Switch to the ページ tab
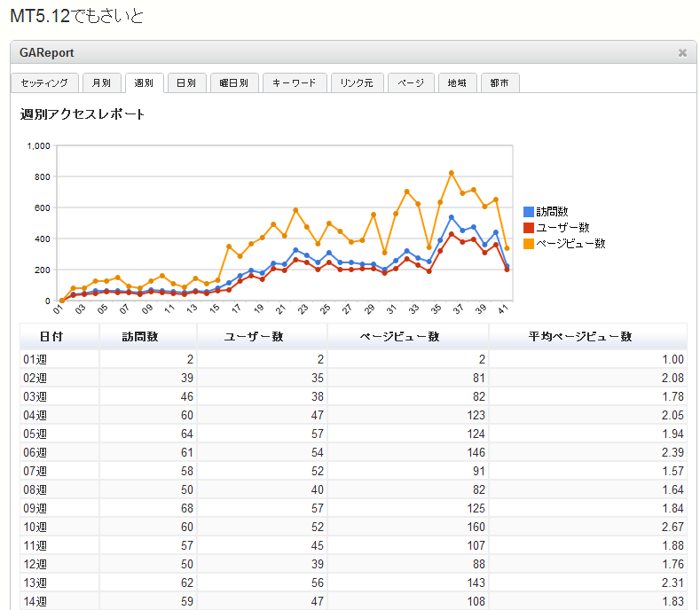The image size is (700, 610). click(411, 83)
